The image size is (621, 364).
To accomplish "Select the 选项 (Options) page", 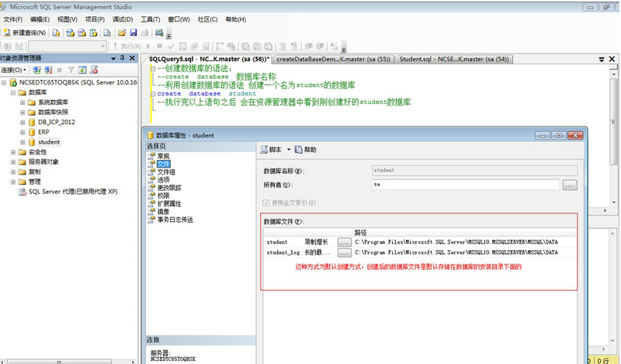I will [x=163, y=180].
